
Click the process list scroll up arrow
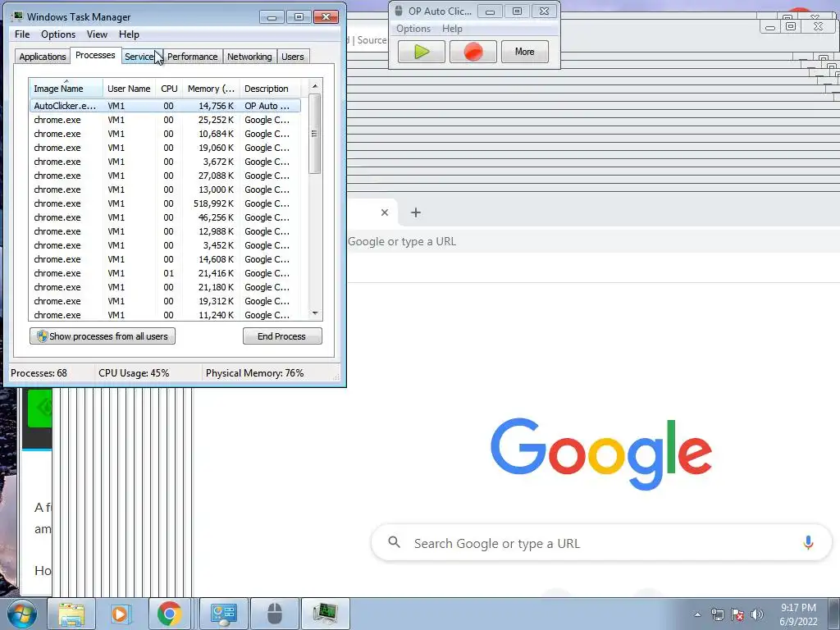tap(315, 85)
